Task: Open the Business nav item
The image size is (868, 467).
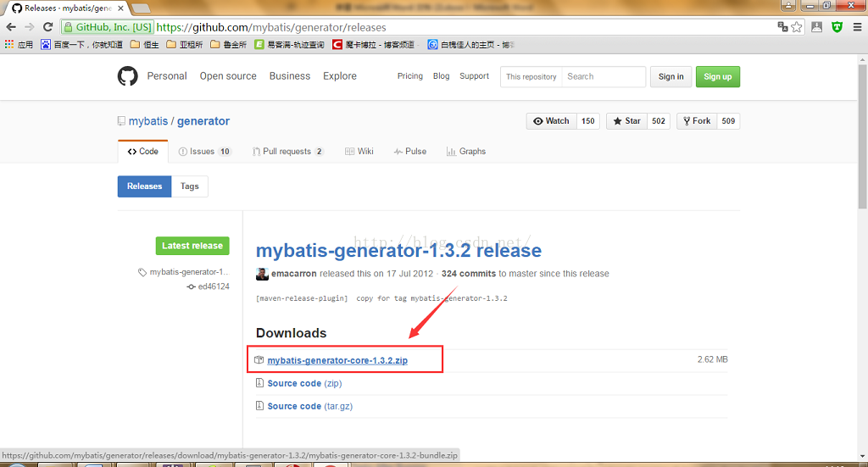Action: coord(290,76)
